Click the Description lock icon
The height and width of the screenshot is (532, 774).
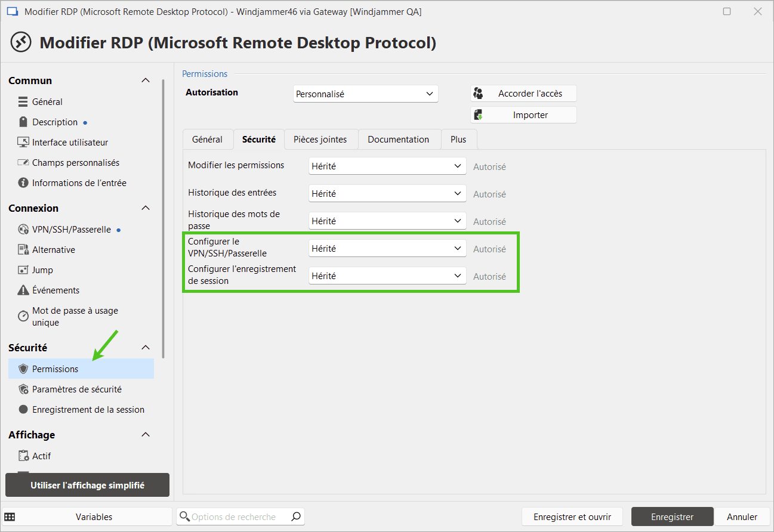23,122
